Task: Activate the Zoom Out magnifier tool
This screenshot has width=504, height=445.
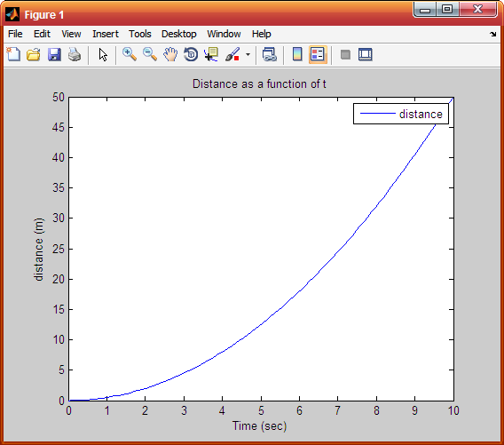Action: pos(150,54)
